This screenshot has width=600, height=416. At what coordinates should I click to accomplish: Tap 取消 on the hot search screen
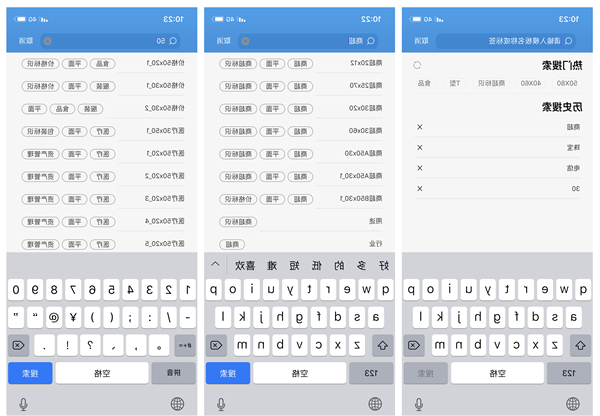click(x=421, y=41)
